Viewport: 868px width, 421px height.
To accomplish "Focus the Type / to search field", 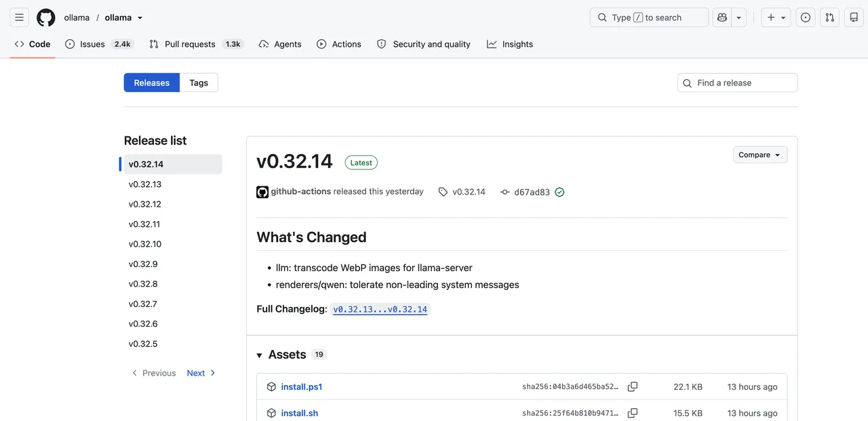I will pyautogui.click(x=649, y=18).
